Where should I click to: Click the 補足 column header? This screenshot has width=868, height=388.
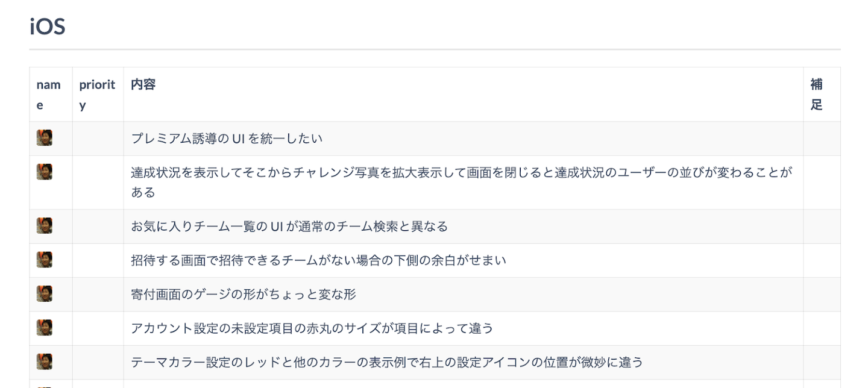click(x=816, y=94)
